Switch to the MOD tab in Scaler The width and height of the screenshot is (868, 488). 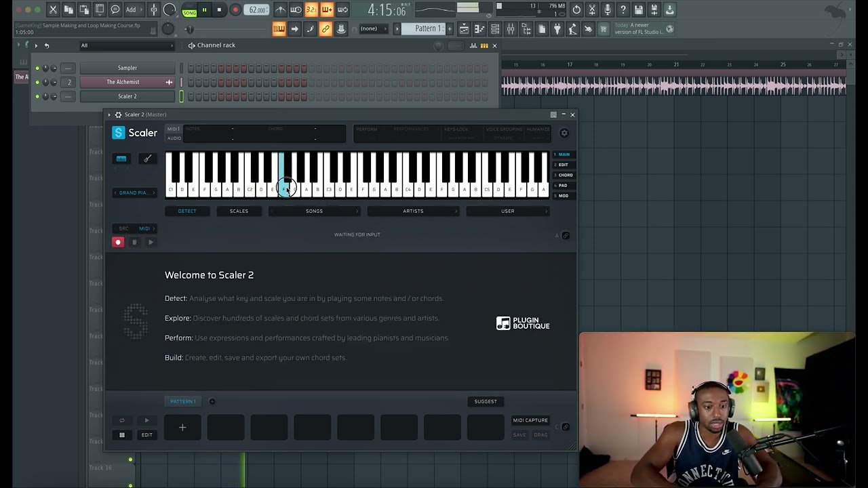pos(562,196)
